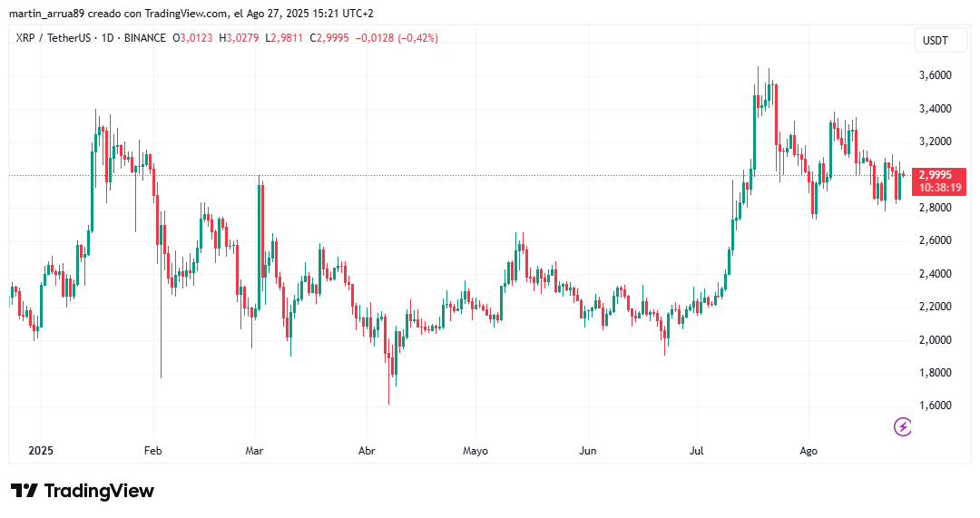Click the current price label 2,9995
This screenshot has height=518, width=980.
coord(936,175)
